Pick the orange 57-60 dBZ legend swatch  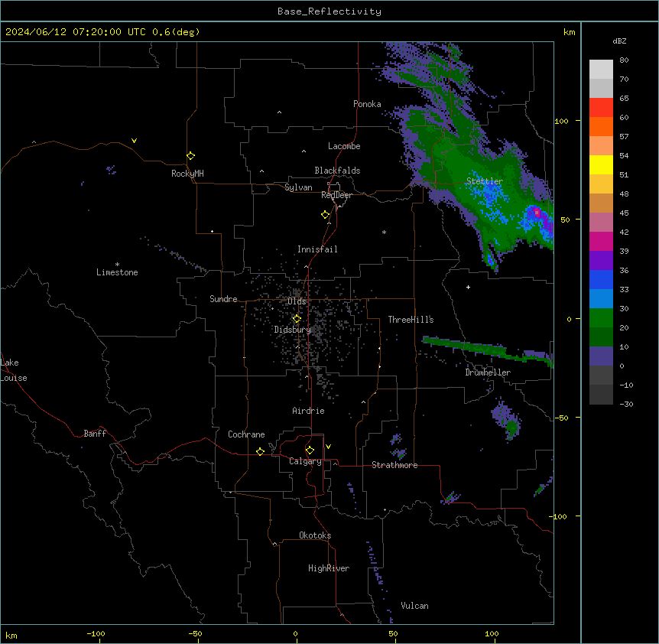pos(601,126)
